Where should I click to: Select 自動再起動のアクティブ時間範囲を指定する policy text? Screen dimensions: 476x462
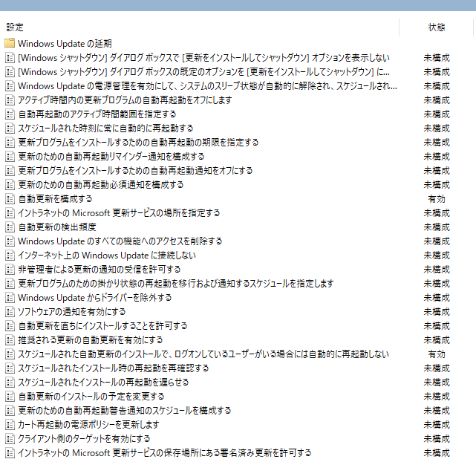(97, 114)
